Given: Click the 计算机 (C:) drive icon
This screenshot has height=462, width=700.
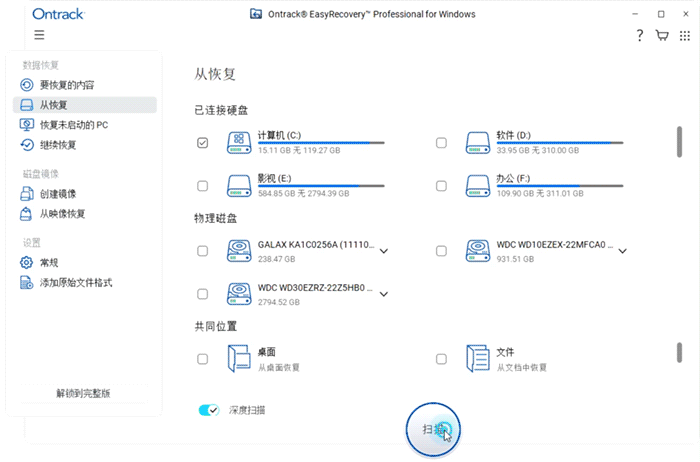Looking at the screenshot, I should click(x=239, y=143).
